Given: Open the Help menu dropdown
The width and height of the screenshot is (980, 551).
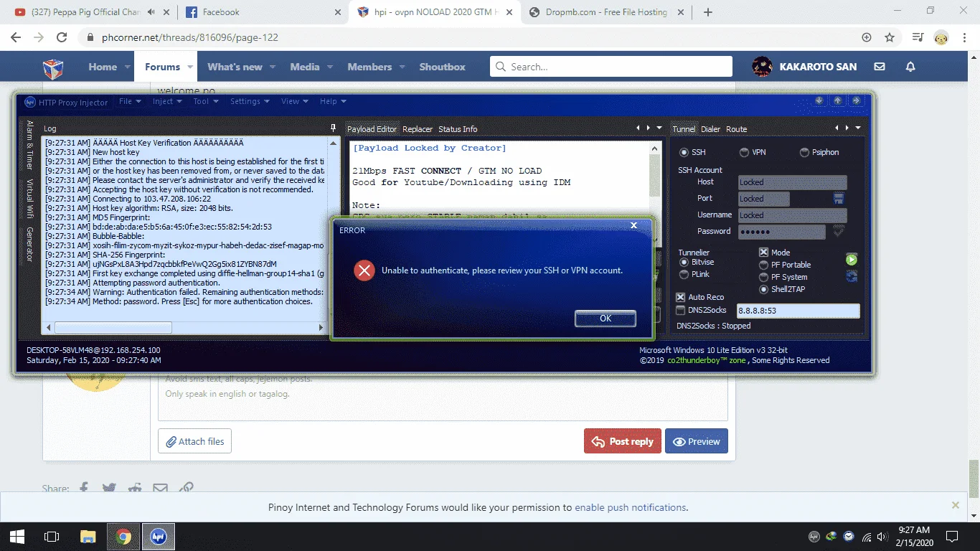Looking at the screenshot, I should [x=333, y=101].
